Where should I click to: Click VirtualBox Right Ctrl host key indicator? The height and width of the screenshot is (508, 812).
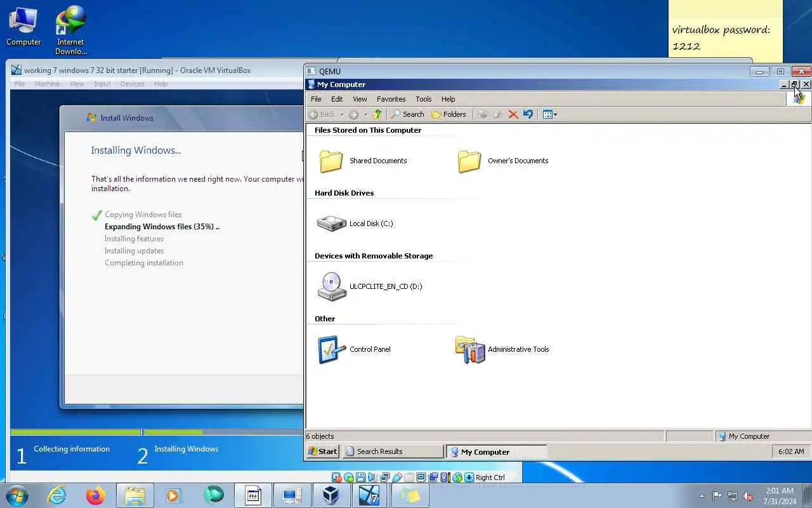tap(490, 478)
